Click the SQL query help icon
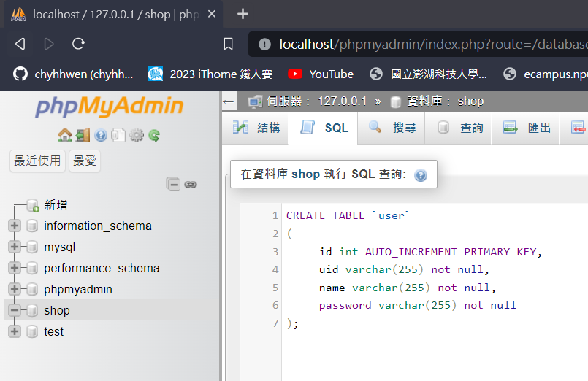 (x=421, y=175)
